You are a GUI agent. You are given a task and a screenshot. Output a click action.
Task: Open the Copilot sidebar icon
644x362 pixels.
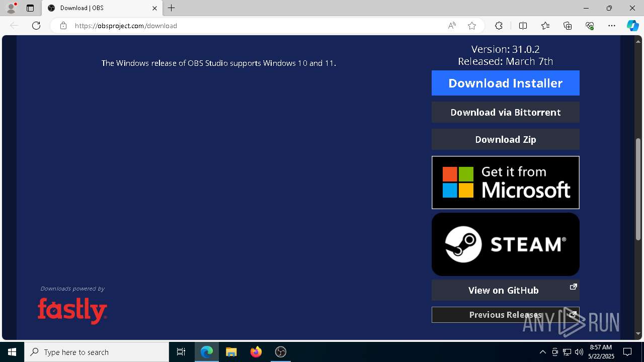[x=632, y=26]
